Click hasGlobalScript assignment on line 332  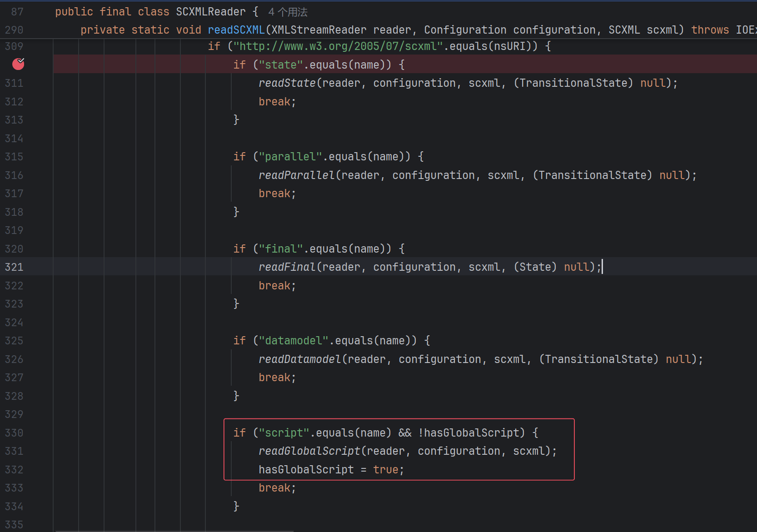(306, 470)
